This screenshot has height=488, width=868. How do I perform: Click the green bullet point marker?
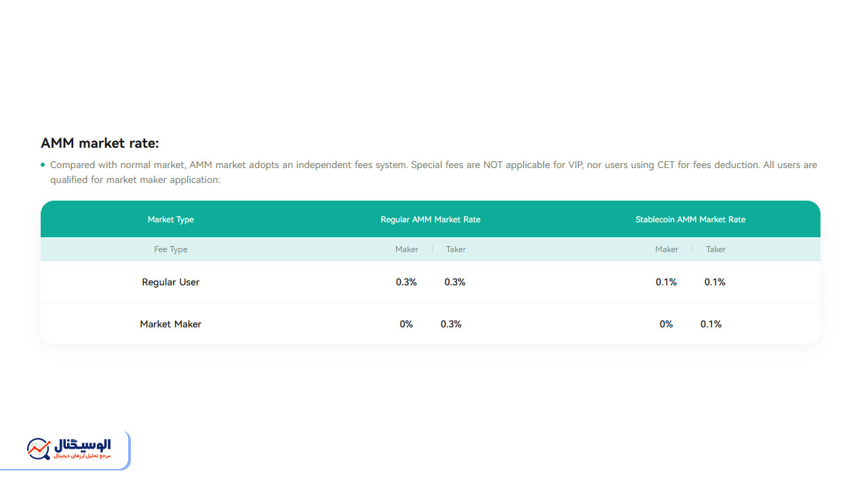click(x=43, y=165)
